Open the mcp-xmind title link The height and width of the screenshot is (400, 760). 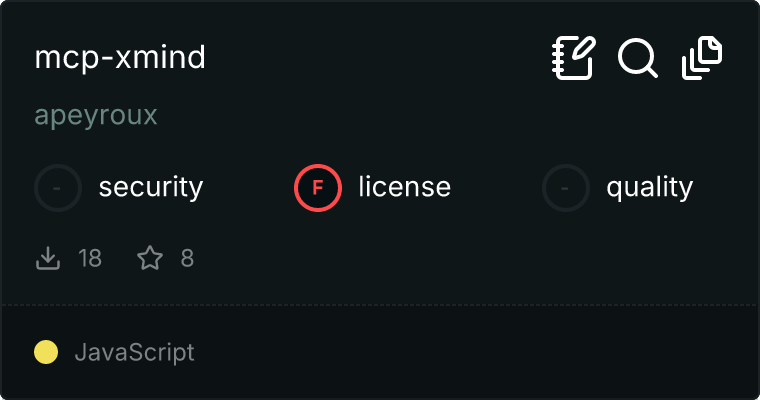pos(120,58)
